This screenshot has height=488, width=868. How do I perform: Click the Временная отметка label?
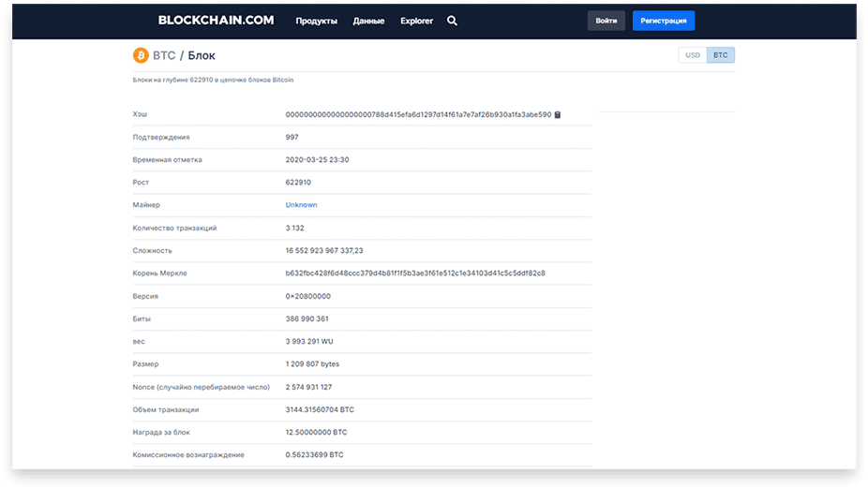coord(167,160)
